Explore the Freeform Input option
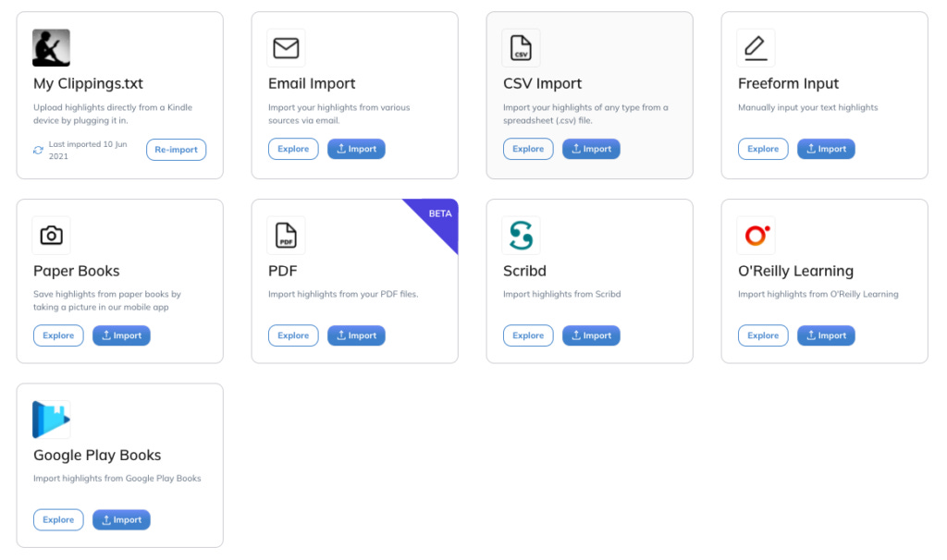 (x=763, y=149)
